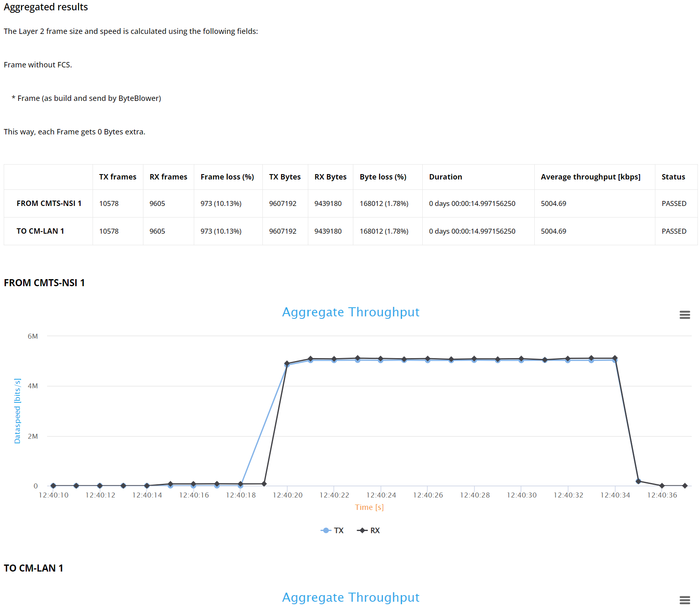The width and height of the screenshot is (700, 610).
Task: Click the TX legend marker circle
Action: (326, 530)
